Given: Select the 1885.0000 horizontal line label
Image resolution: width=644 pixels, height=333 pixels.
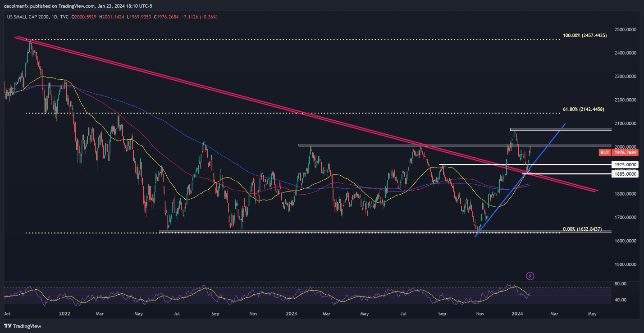Looking at the screenshot, I should pos(625,173).
